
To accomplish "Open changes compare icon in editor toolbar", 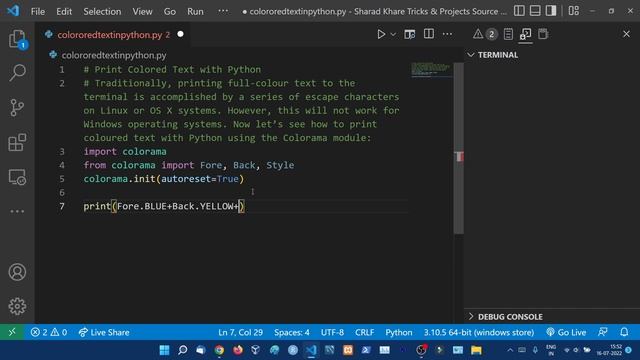I will point(409,34).
